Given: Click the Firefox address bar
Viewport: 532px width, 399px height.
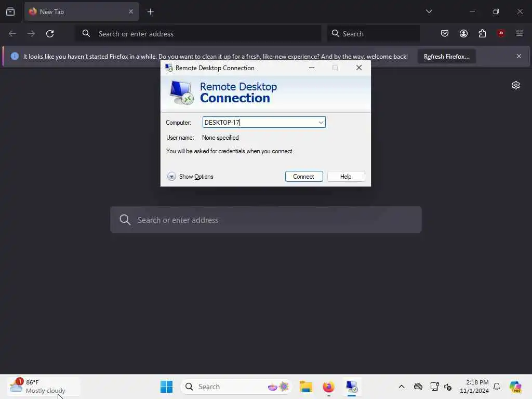Looking at the screenshot, I should (x=198, y=34).
